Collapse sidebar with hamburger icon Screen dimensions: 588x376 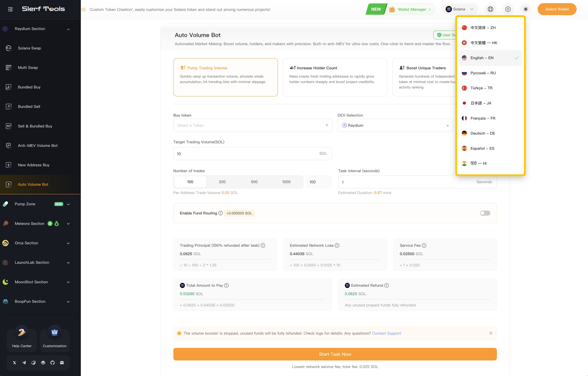[10, 9]
